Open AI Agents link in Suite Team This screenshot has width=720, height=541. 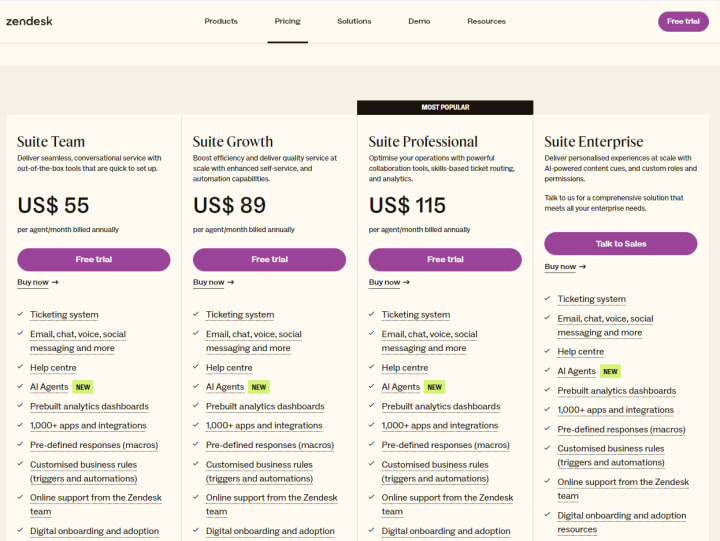click(49, 387)
